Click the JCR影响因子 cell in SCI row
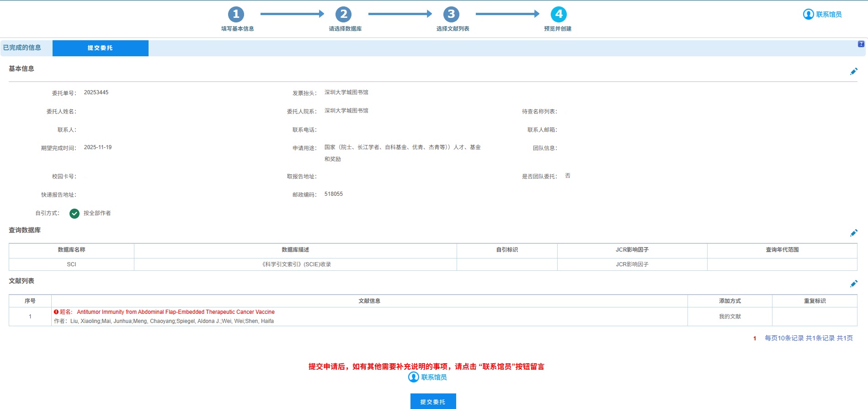This screenshot has width=868, height=409. [x=632, y=264]
